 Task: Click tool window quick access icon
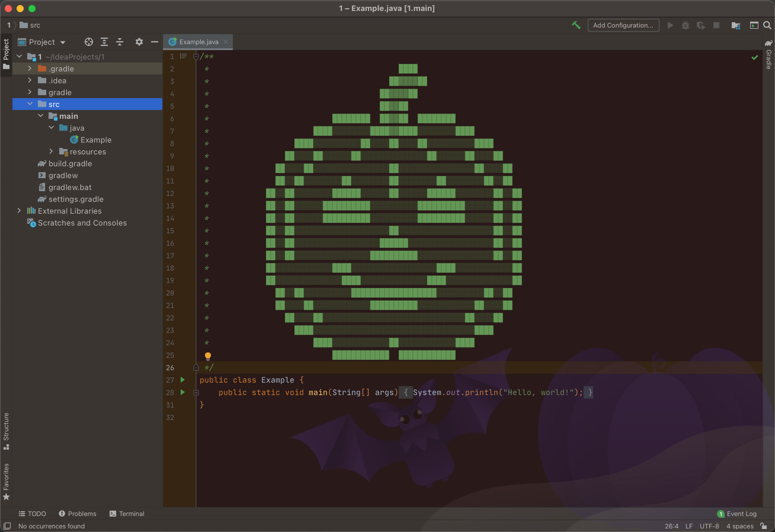(x=7, y=526)
